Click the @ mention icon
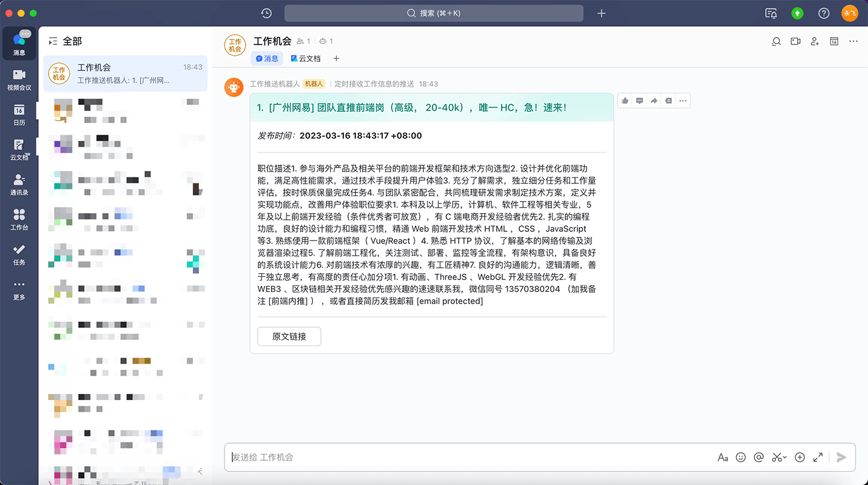 pos(758,458)
